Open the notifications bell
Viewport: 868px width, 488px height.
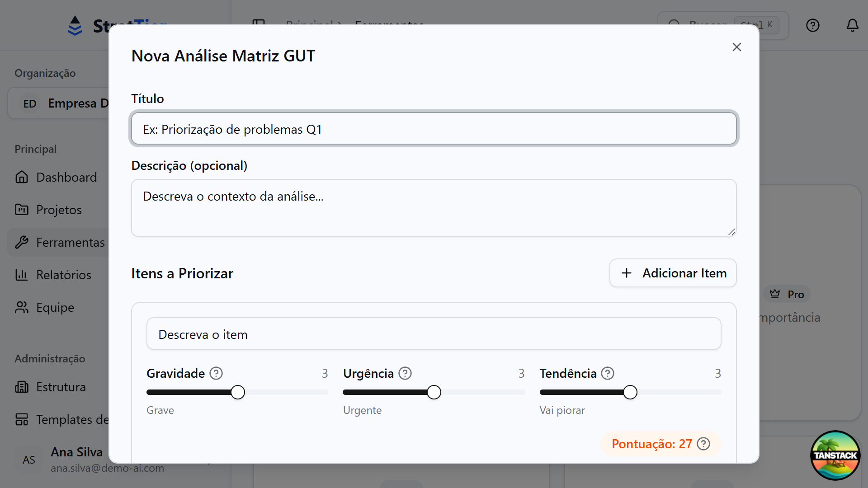pos(853,25)
